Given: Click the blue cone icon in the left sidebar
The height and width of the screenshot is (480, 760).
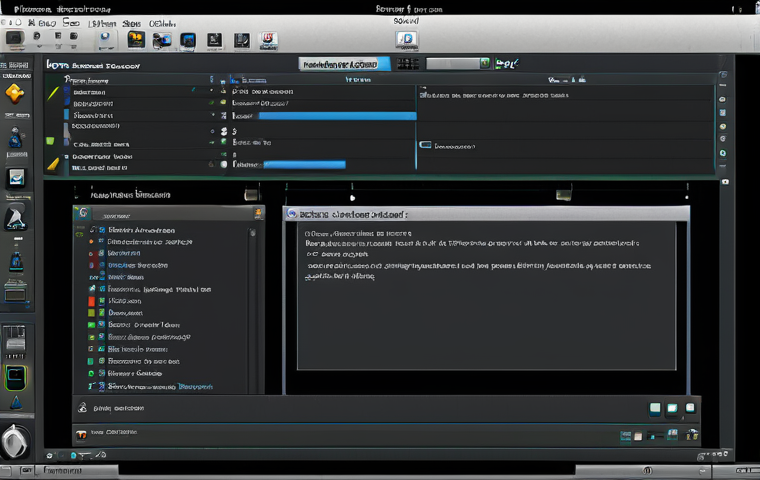Looking at the screenshot, I should click(x=16, y=402).
